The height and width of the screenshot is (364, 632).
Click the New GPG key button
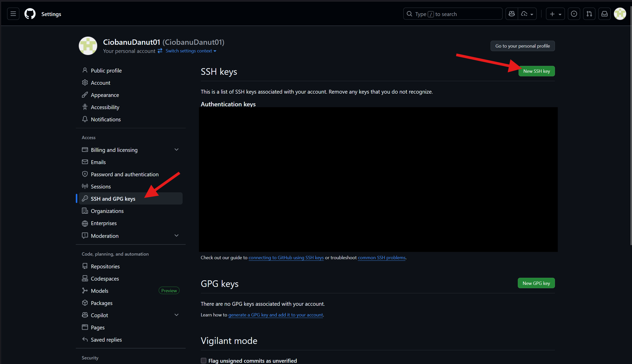pos(536,283)
